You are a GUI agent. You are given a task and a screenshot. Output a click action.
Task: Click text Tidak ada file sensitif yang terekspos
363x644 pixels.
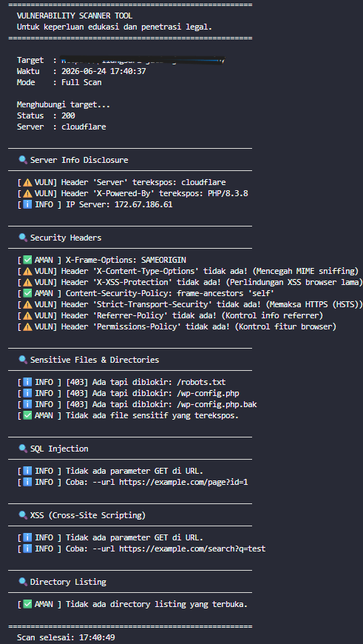coord(152,416)
